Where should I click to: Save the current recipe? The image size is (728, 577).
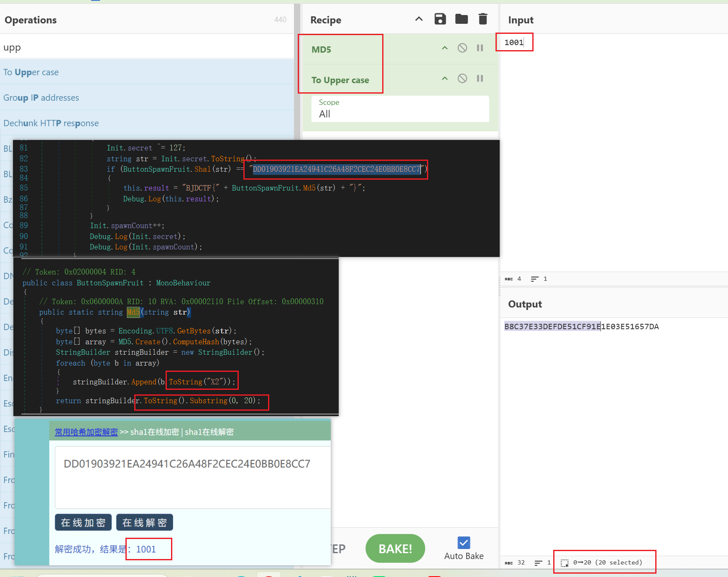tap(440, 19)
